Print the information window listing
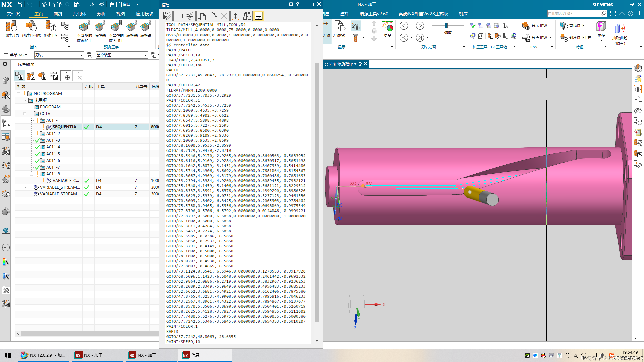Viewport: 644px width, 362px height. 178,16
